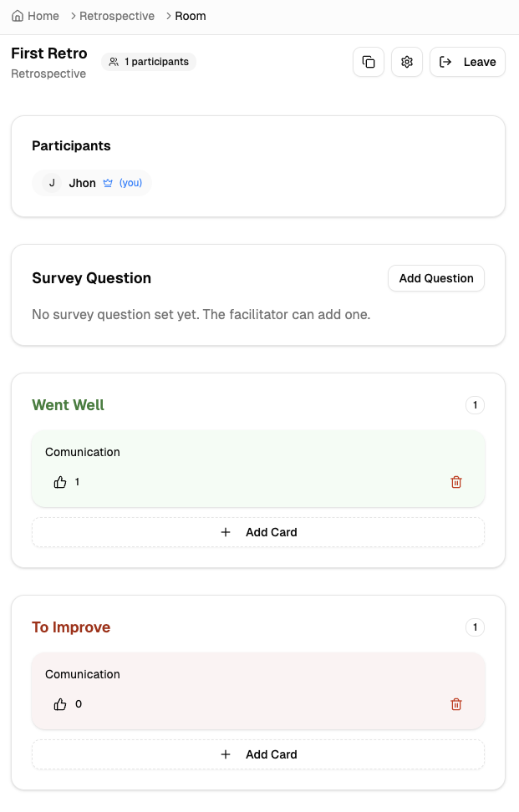
Task: Click the facilitator crown icon
Action: pyautogui.click(x=108, y=183)
